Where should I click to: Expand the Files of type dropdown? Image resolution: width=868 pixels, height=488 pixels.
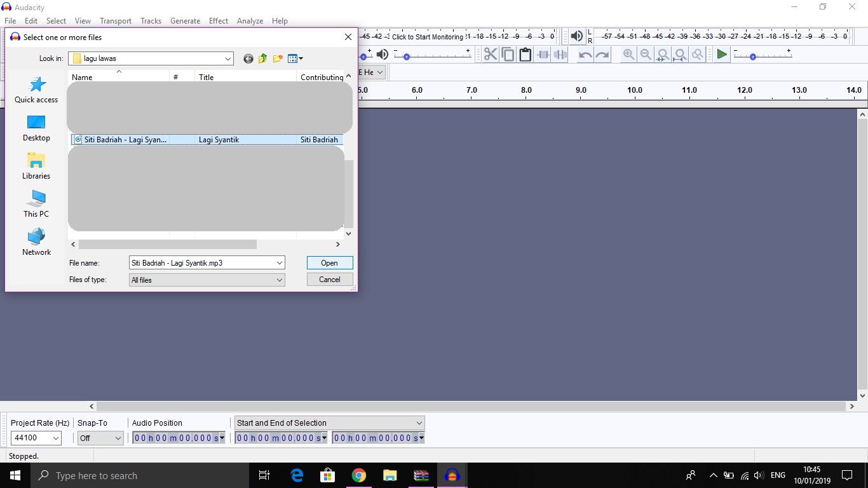pos(279,280)
